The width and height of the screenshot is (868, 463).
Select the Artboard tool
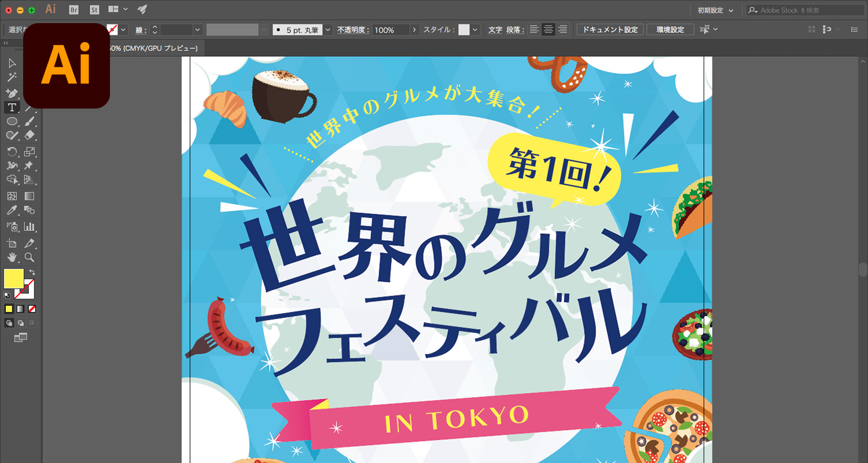pos(12,243)
